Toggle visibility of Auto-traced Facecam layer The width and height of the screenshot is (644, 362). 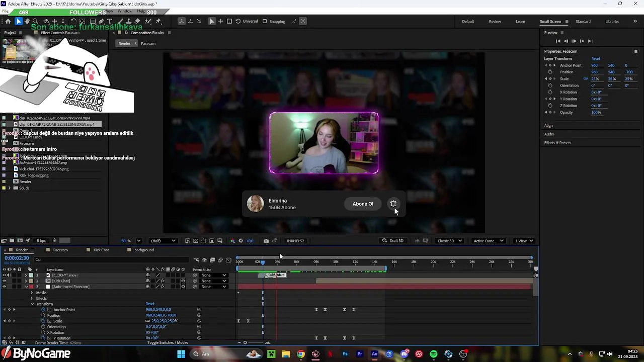pos(4,287)
